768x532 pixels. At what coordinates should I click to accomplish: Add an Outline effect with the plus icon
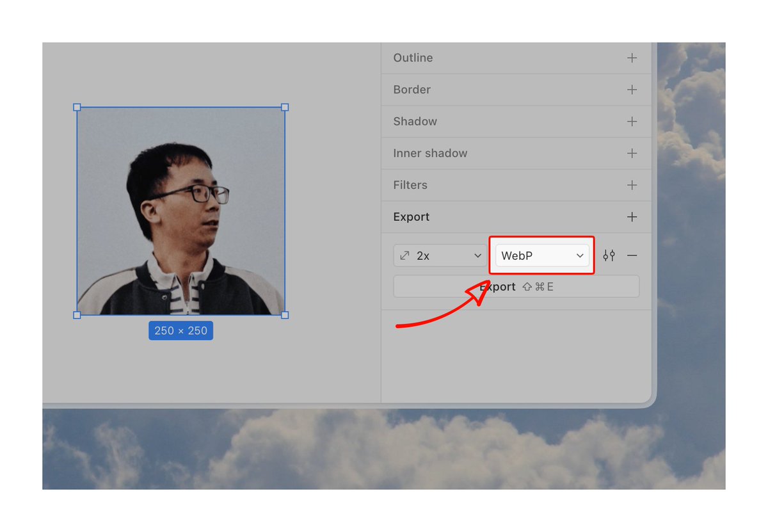pyautogui.click(x=632, y=58)
